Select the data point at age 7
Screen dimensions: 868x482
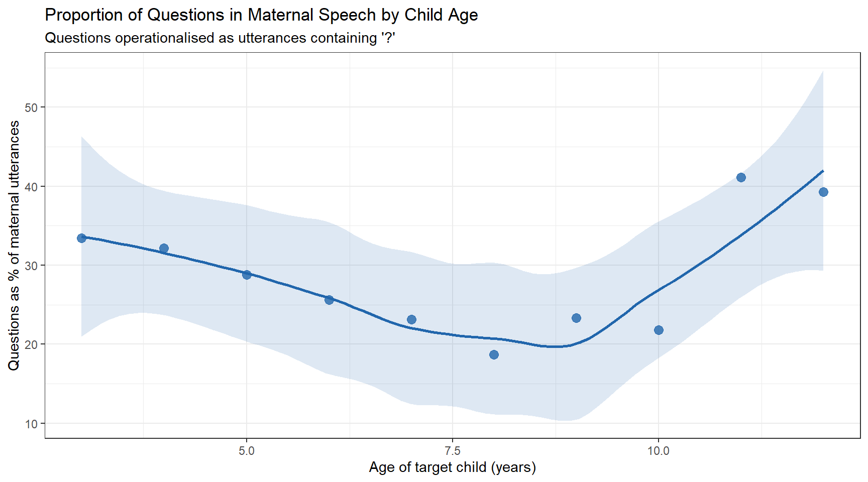(x=411, y=319)
